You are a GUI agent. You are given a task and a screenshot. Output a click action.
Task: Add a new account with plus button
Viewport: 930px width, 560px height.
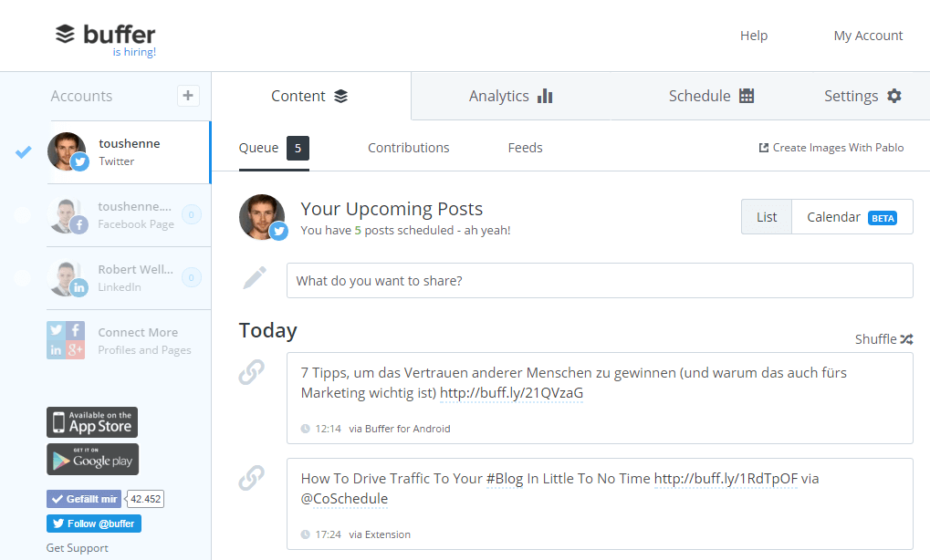[187, 95]
